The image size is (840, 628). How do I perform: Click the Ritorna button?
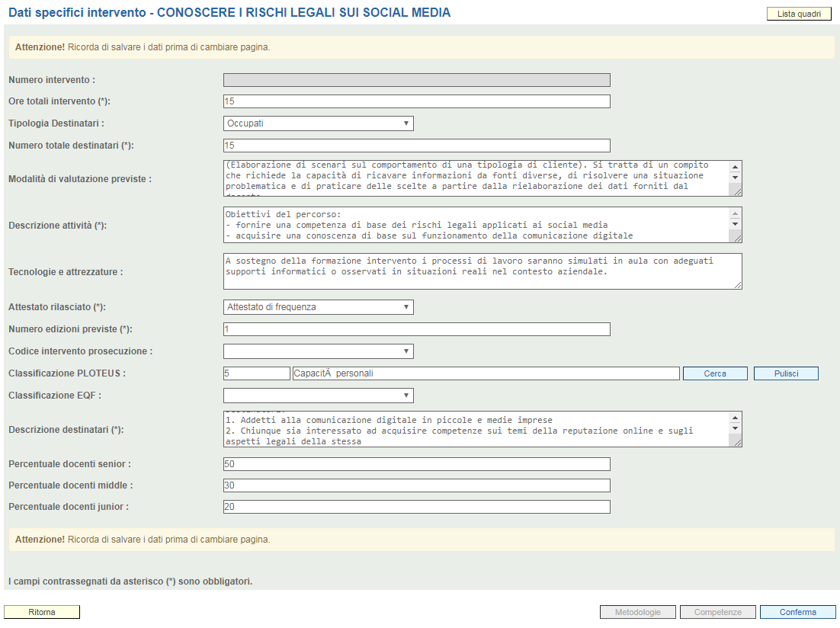pyautogui.click(x=42, y=612)
